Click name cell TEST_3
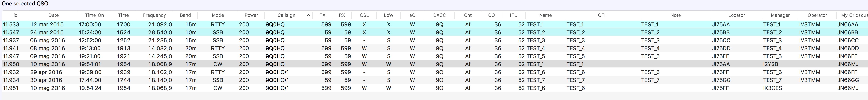 (536, 40)
